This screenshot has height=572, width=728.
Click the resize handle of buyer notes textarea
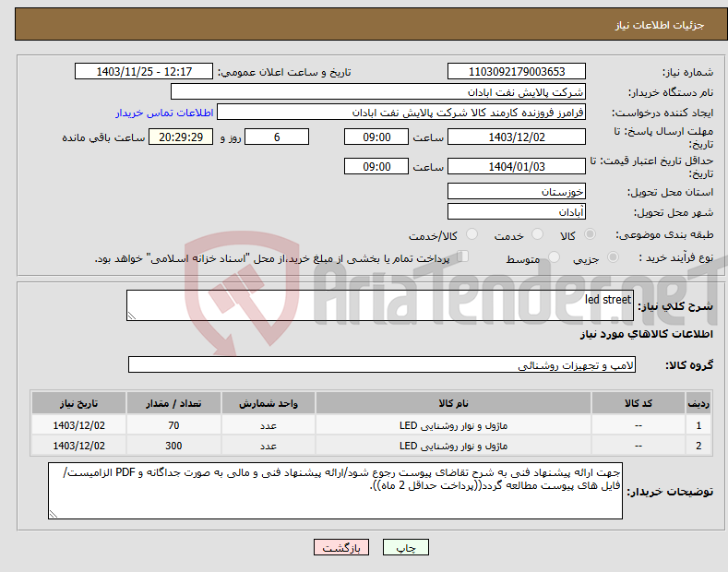[54, 514]
